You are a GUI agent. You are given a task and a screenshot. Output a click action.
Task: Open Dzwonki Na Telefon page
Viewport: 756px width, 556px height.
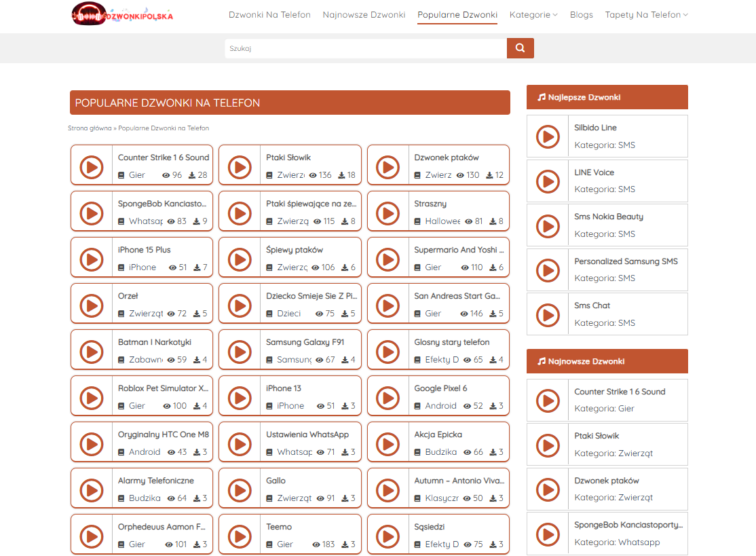(269, 15)
